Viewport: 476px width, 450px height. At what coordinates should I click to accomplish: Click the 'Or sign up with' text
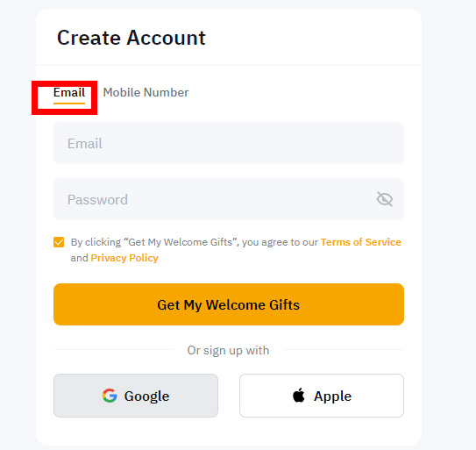coord(228,350)
